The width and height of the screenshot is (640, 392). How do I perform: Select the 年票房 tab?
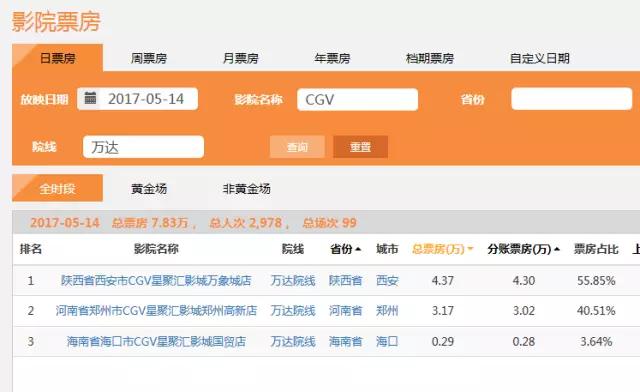tap(332, 58)
